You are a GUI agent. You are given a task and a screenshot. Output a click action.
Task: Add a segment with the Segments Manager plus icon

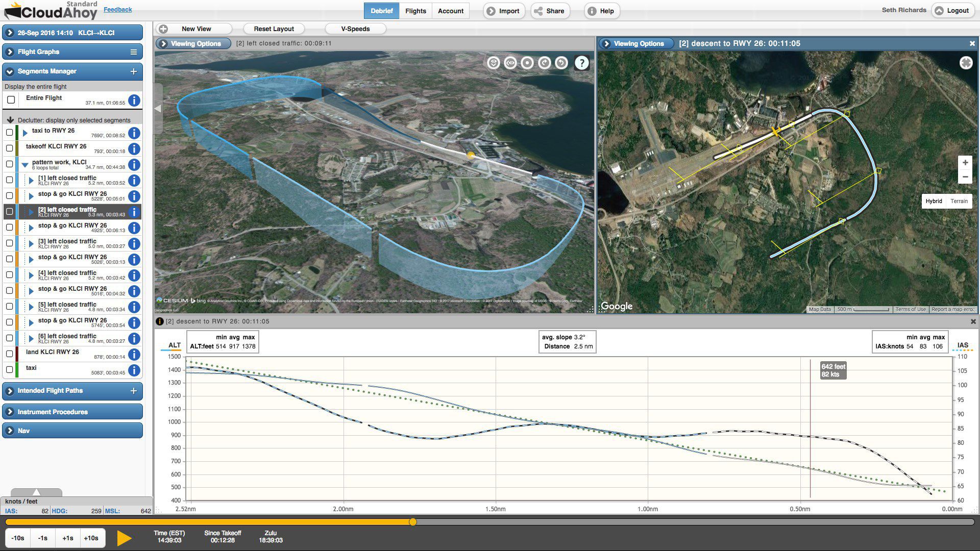[134, 71]
